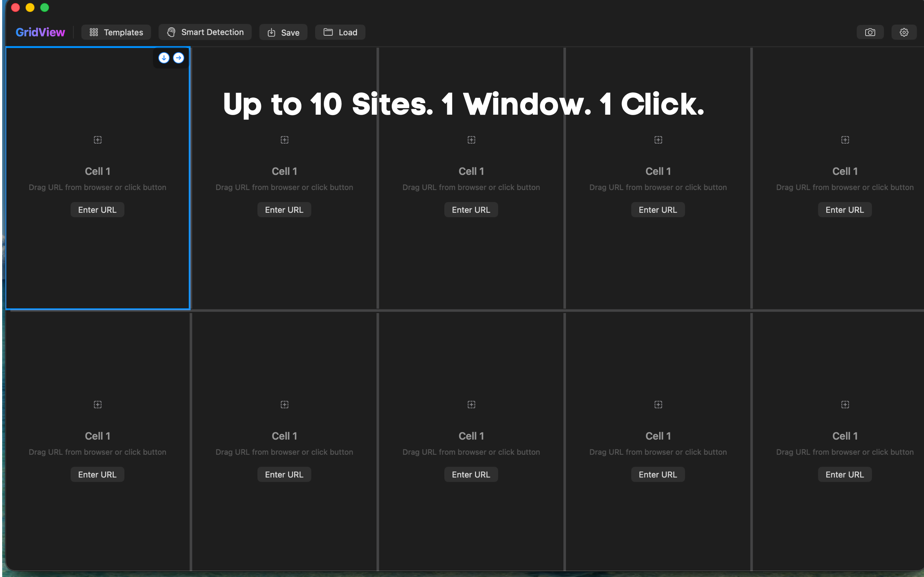
Task: Enter a URL in the bottom-left cell
Action: (x=97, y=474)
